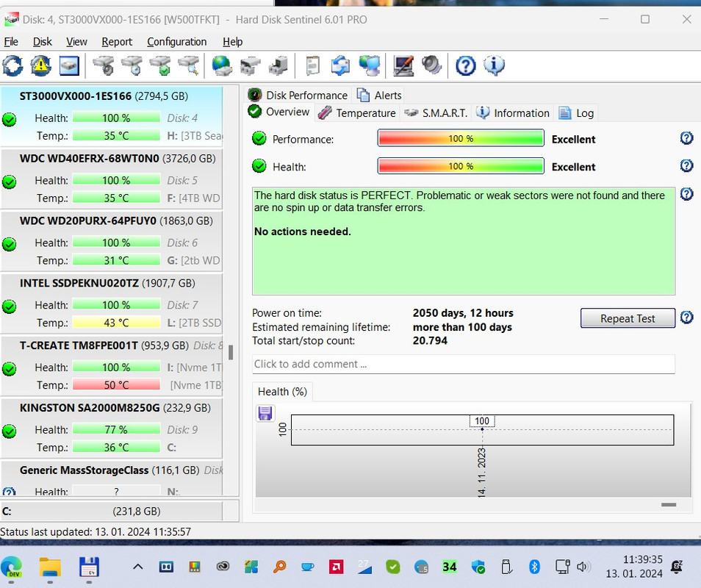Select the Overview tab
The height and width of the screenshot is (588, 701).
[x=279, y=112]
